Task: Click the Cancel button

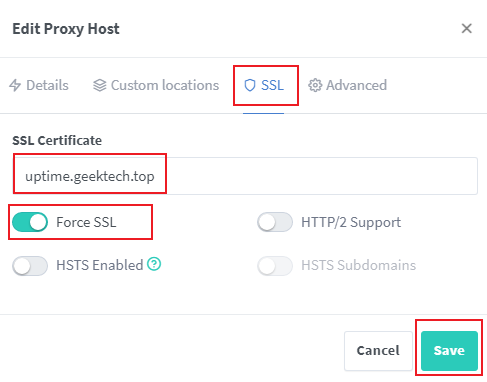Action: (x=378, y=351)
